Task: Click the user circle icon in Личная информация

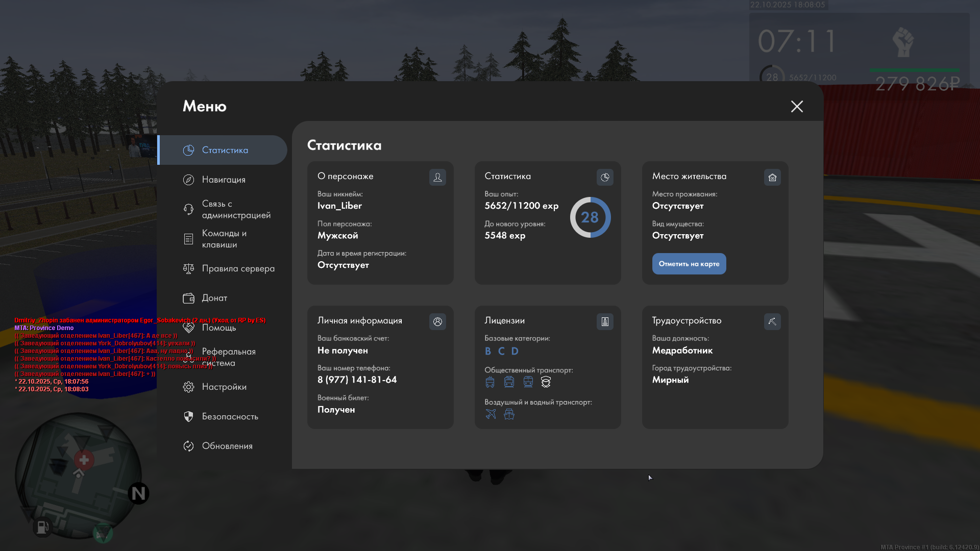Action: coord(437,321)
